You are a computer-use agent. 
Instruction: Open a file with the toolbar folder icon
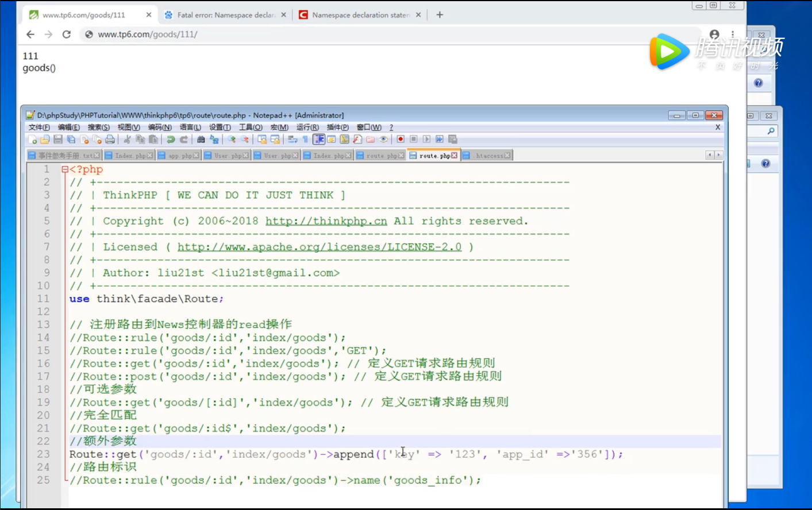(45, 140)
